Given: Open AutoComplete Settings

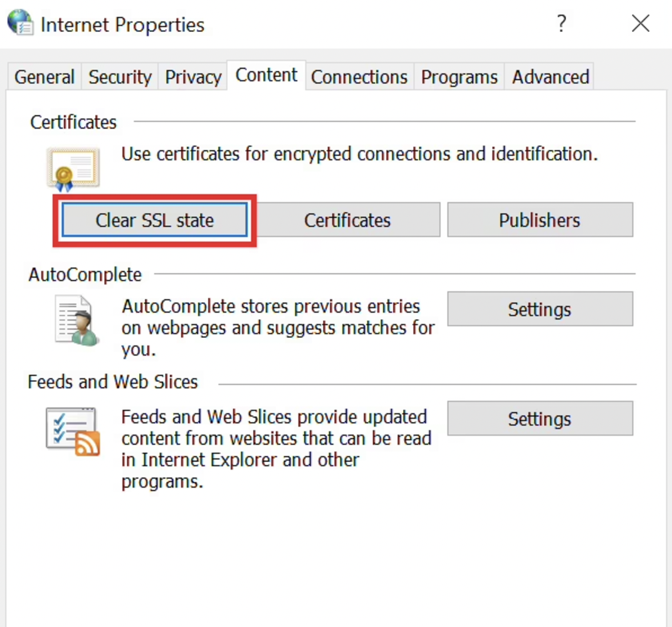Looking at the screenshot, I should [x=540, y=310].
